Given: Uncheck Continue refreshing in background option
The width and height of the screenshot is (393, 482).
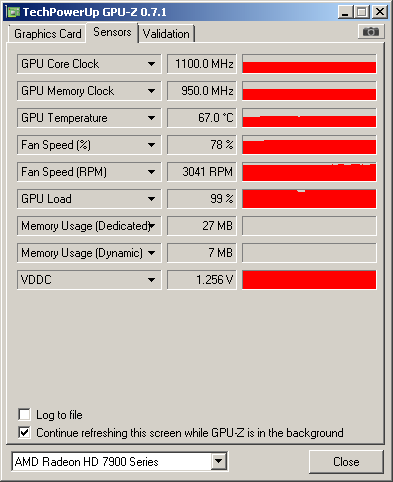Looking at the screenshot, I should pos(24,433).
